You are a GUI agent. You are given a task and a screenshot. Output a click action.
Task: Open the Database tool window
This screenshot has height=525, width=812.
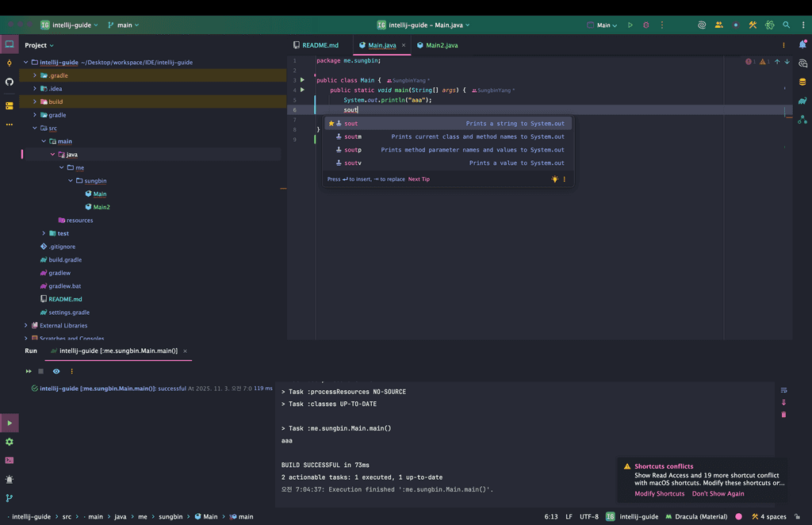coord(802,82)
